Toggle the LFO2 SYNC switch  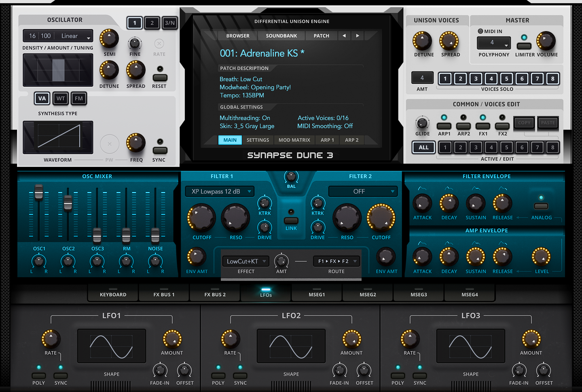click(240, 376)
